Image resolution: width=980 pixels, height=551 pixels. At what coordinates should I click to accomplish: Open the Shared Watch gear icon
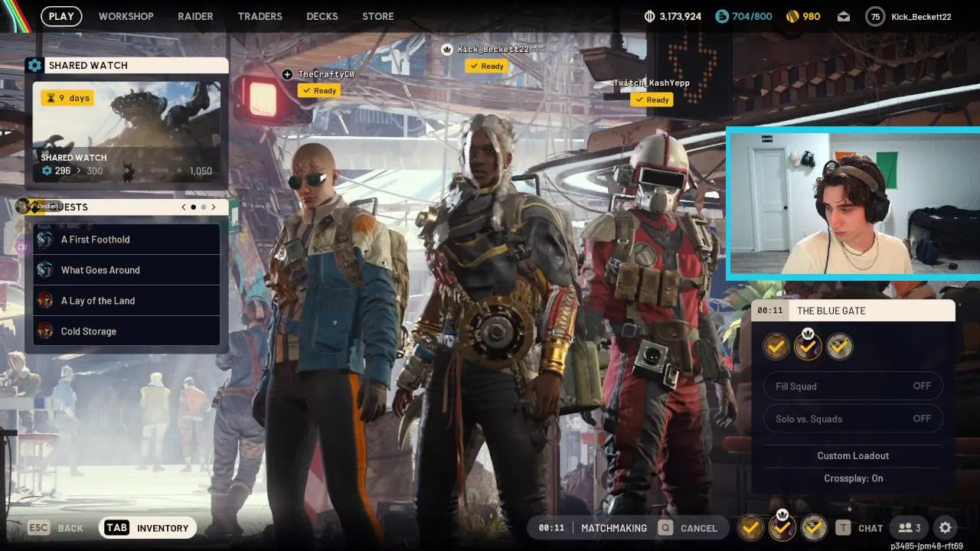click(x=34, y=65)
